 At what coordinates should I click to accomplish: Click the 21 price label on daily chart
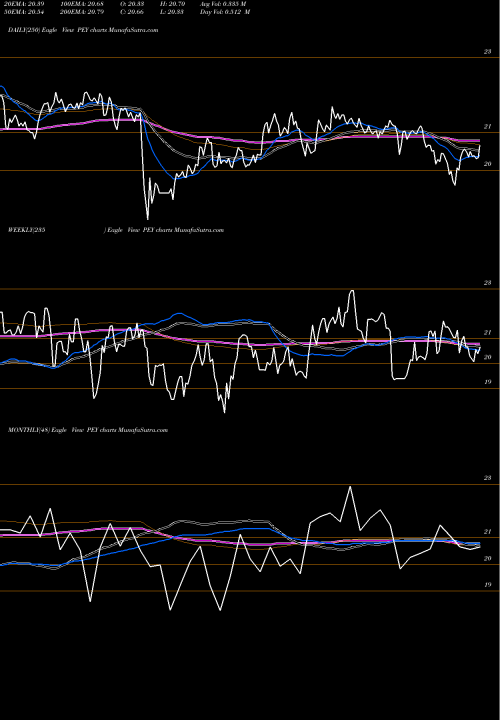click(487, 127)
